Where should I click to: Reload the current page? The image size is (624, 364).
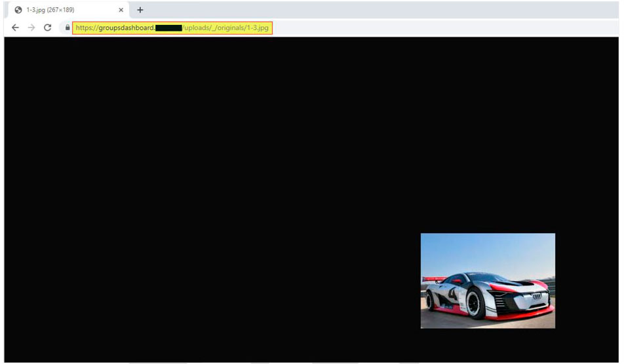(47, 27)
